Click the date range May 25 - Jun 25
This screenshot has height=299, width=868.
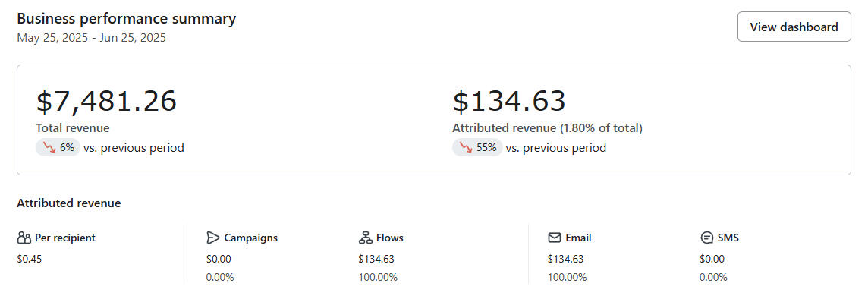[91, 38]
